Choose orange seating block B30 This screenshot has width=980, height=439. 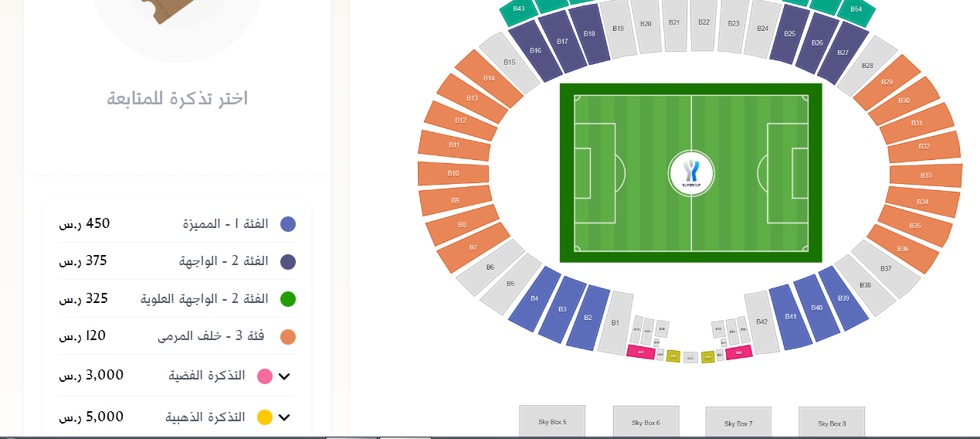click(x=904, y=100)
